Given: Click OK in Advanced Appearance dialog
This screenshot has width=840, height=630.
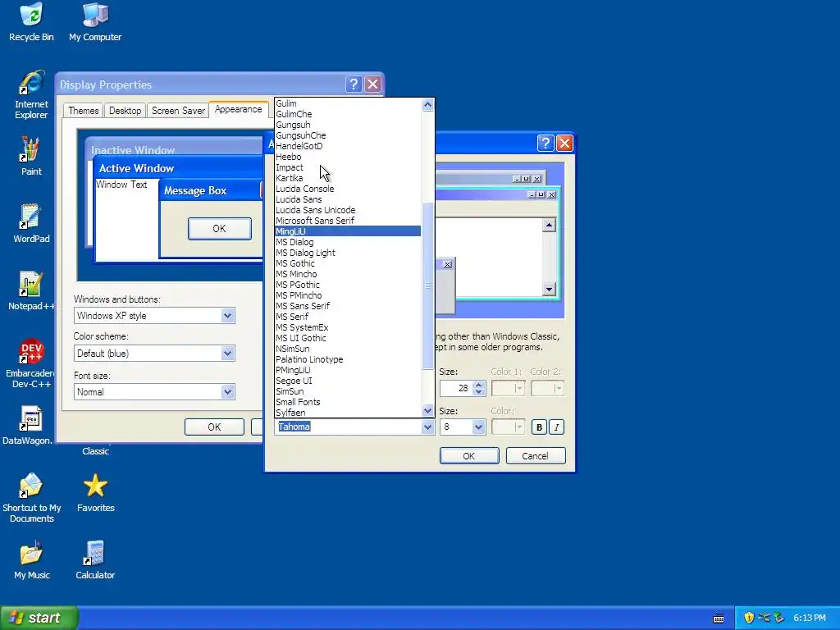Looking at the screenshot, I should click(x=468, y=456).
